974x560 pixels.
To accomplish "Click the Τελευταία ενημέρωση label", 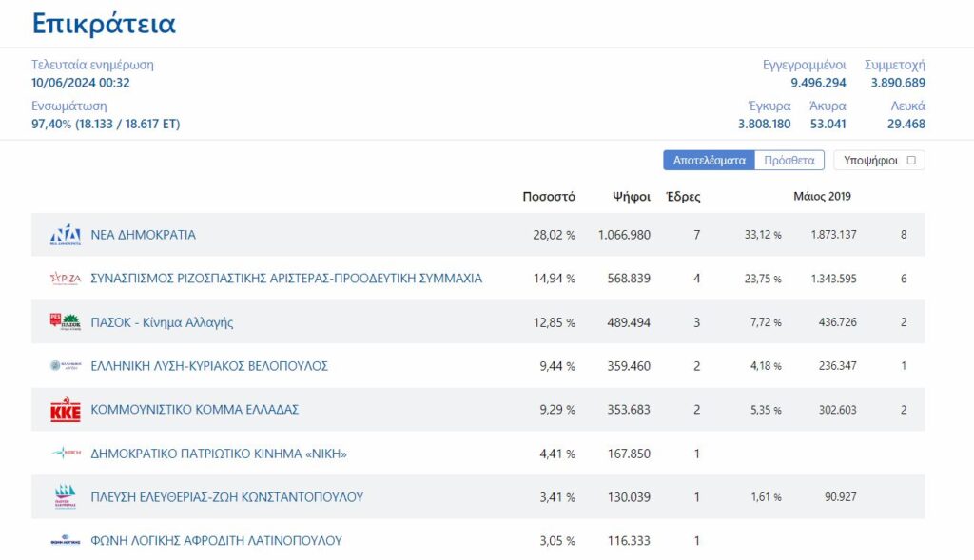I will 92,65.
